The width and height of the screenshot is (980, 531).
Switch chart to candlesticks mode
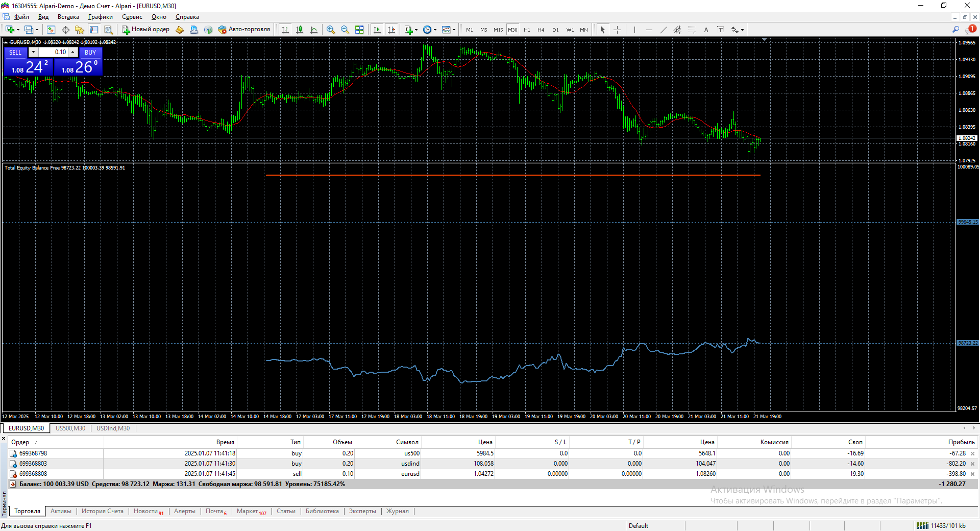pos(300,30)
